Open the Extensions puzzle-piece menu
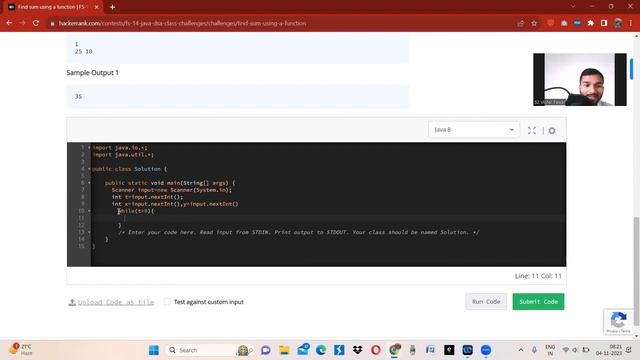Screen dimensions: 640x360 tap(591, 23)
